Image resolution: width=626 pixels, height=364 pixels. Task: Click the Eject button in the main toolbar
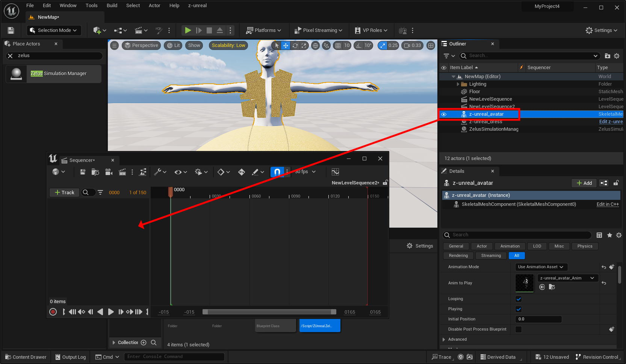(x=220, y=30)
